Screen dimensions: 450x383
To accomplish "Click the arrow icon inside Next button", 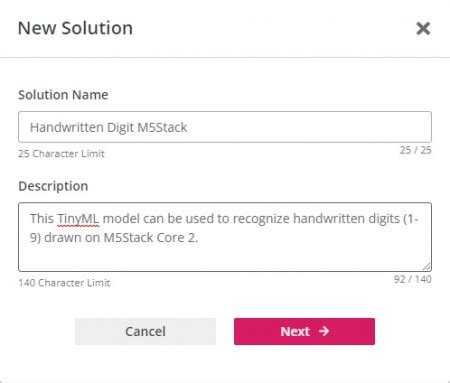I will pos(324,331).
